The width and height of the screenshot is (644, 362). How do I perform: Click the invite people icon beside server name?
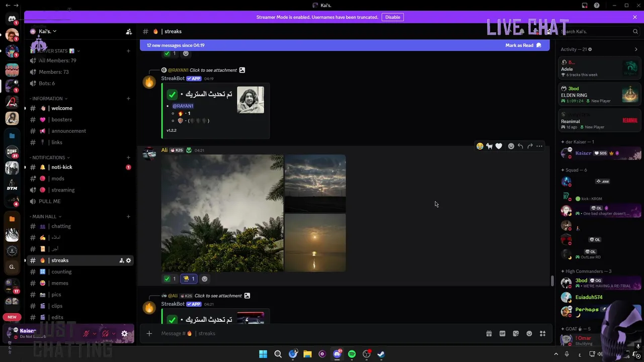129,31
